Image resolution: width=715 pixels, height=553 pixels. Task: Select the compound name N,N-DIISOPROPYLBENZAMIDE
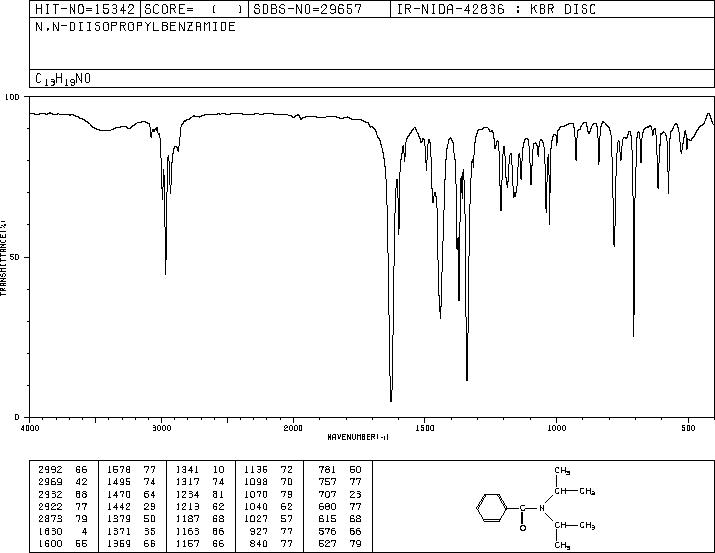135,26
